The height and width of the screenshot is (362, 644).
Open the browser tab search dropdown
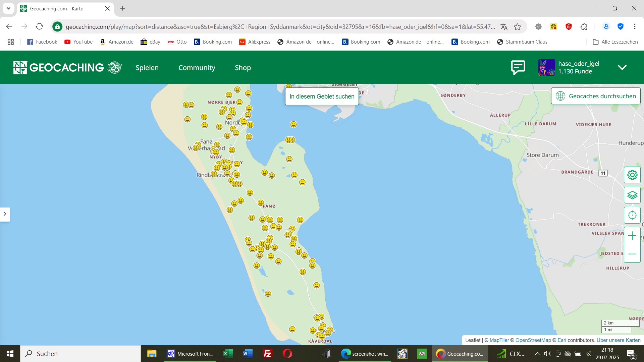(8, 8)
